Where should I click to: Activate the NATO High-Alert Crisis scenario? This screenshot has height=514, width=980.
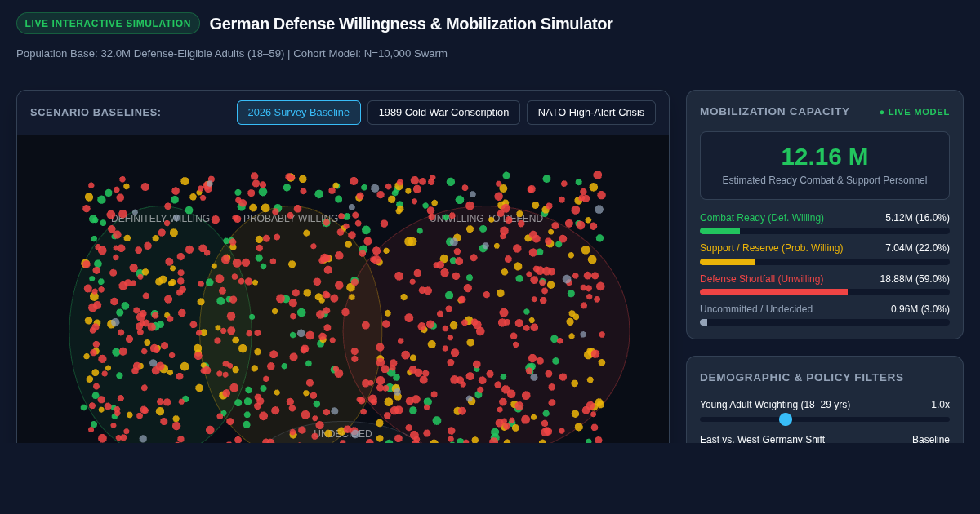591,113
